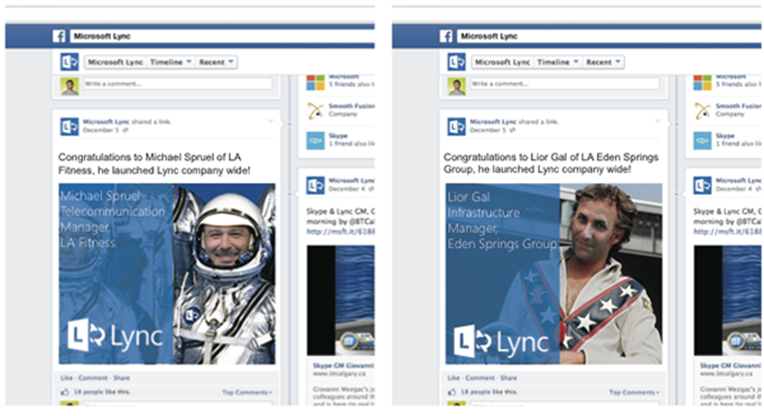Image resolution: width=764 pixels, height=416 pixels.
Task: Click thumbs-up icon under Michael Spruel post
Action: pyautogui.click(x=65, y=392)
